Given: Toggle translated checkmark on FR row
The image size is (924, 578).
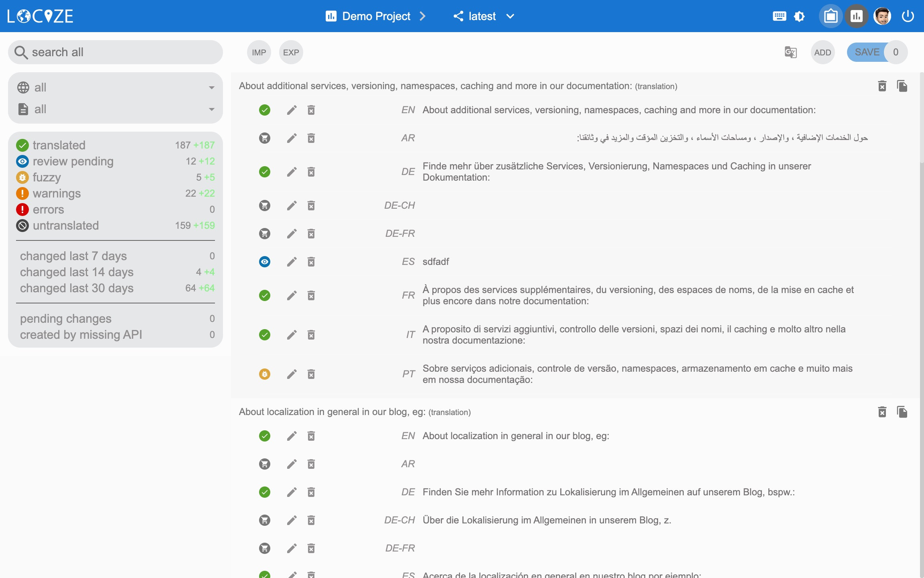Looking at the screenshot, I should click(x=264, y=295).
